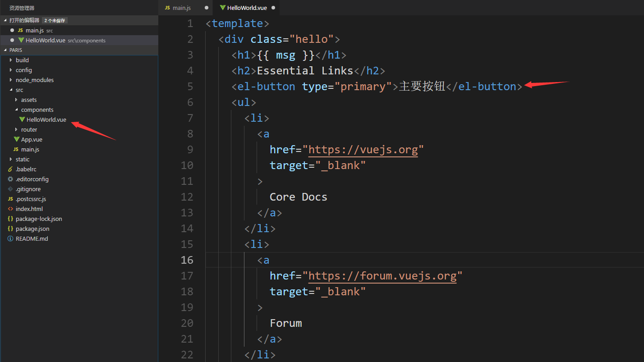644x362 pixels.
Task: Expand the router folder
Action: click(17, 129)
